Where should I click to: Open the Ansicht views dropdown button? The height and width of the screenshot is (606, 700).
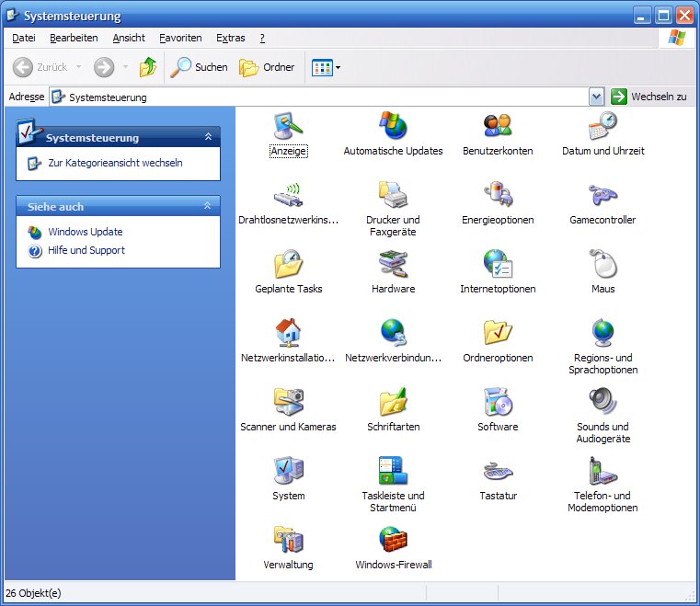coord(327,67)
